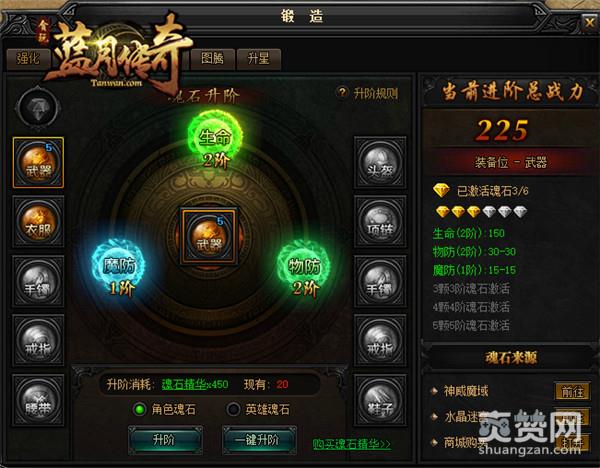Image resolution: width=600 pixels, height=468 pixels.
Task: Open the 升星 tab
Action: (259, 59)
